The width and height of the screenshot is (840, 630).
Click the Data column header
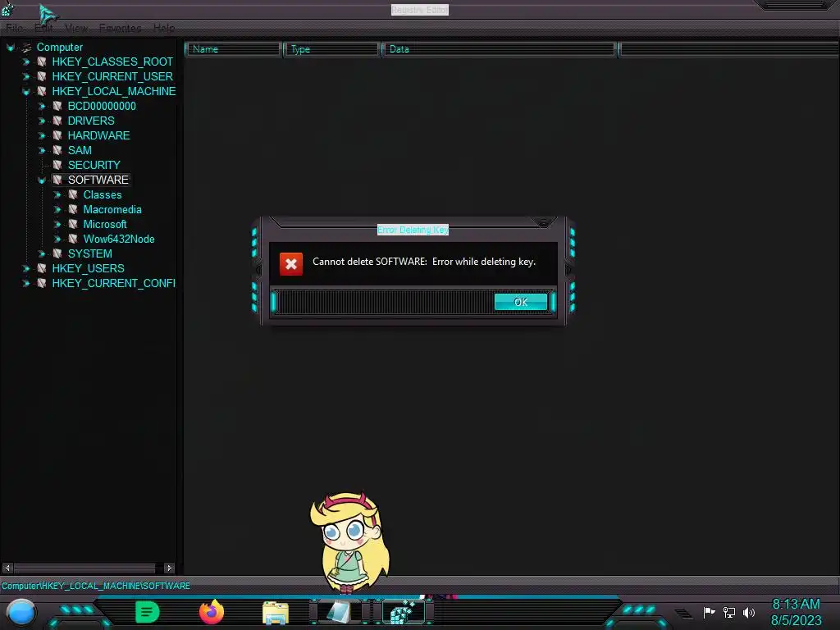(500, 49)
